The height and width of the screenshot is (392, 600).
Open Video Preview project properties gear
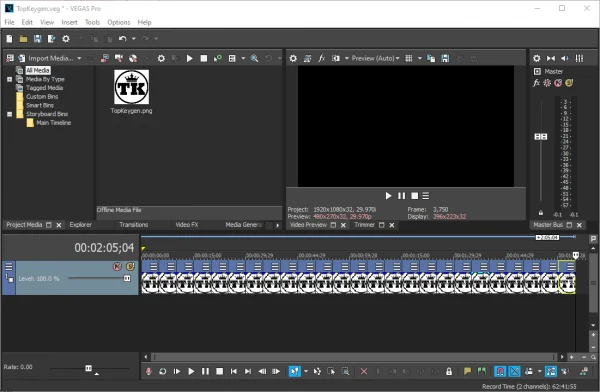[x=293, y=58]
